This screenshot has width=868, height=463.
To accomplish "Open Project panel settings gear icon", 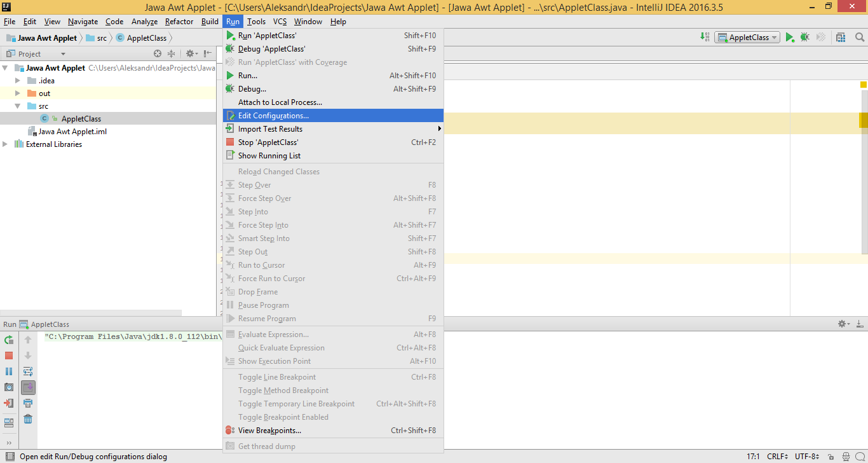I will [x=191, y=53].
